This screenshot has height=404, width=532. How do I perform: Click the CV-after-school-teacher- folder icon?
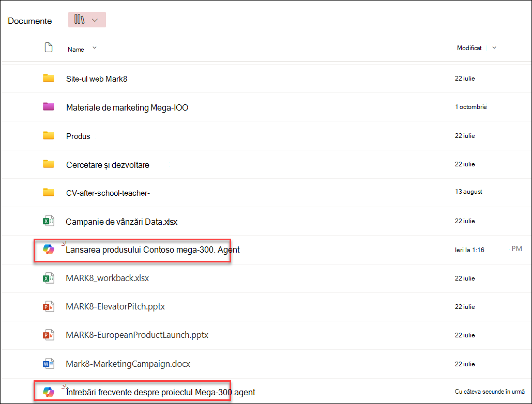[49, 193]
